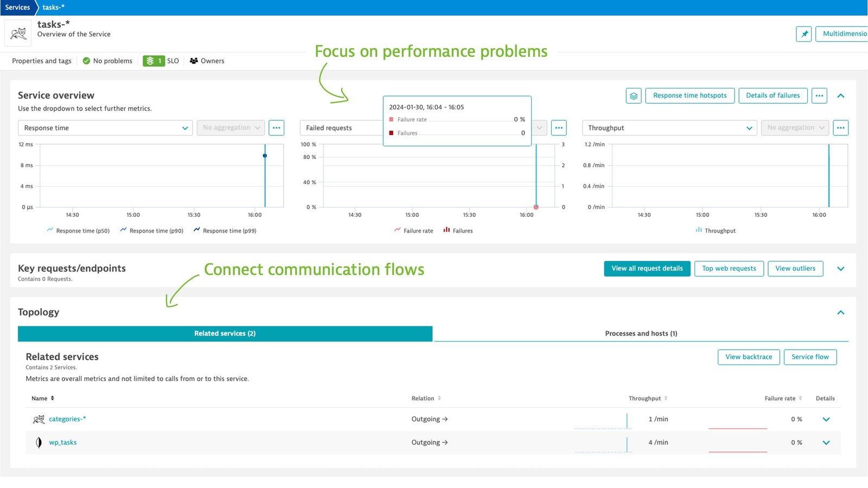Click View backtrace button
868x488 pixels.
(x=749, y=357)
